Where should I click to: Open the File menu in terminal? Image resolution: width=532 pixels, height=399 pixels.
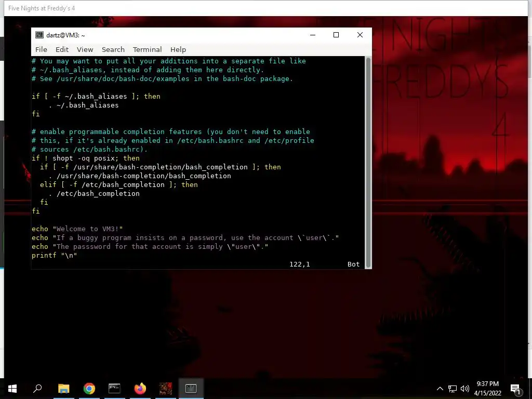(41, 49)
